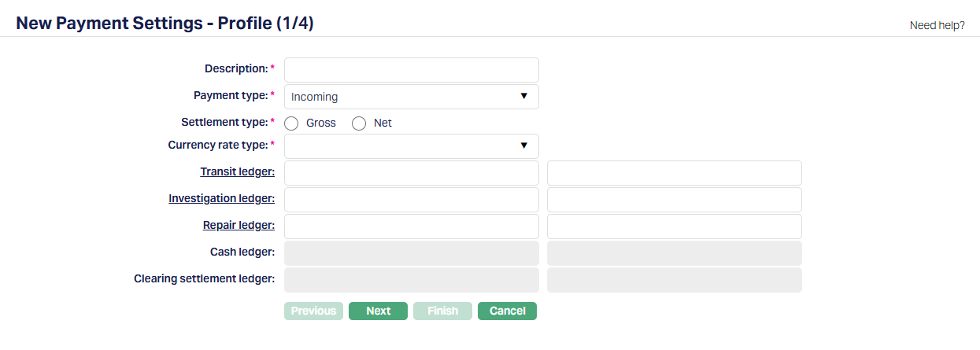The image size is (980, 350).
Task: Focus the Transit ledger description field
Action: [674, 173]
